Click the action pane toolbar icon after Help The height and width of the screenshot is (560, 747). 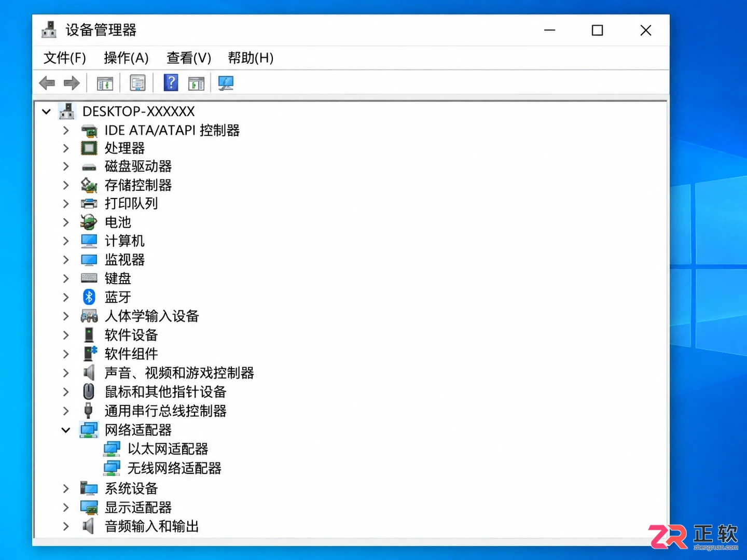[x=196, y=83]
